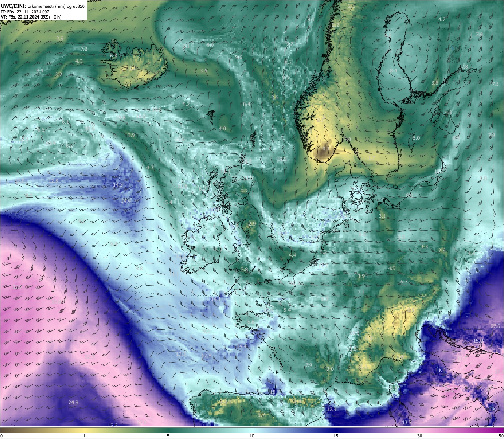504x439 pixels.
Task: Click the 13.7 value label
Action: [x=407, y=422]
